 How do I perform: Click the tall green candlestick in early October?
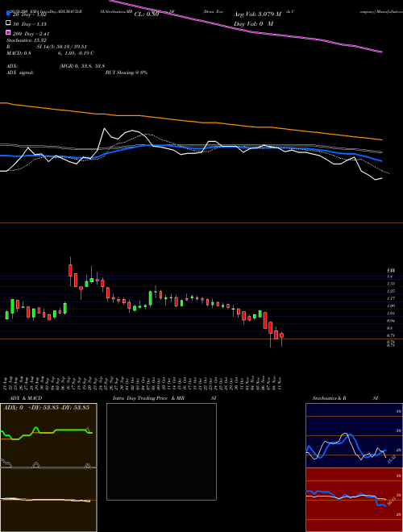click(150, 297)
